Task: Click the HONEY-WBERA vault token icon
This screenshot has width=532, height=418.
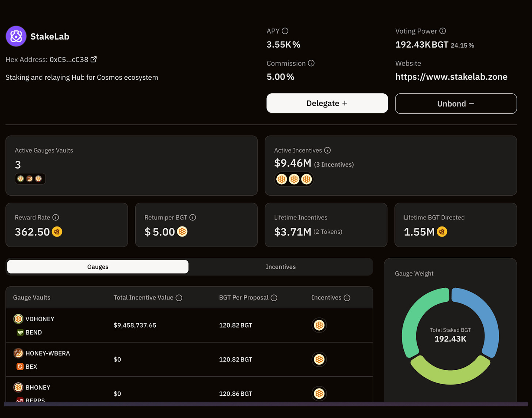Action: point(18,353)
